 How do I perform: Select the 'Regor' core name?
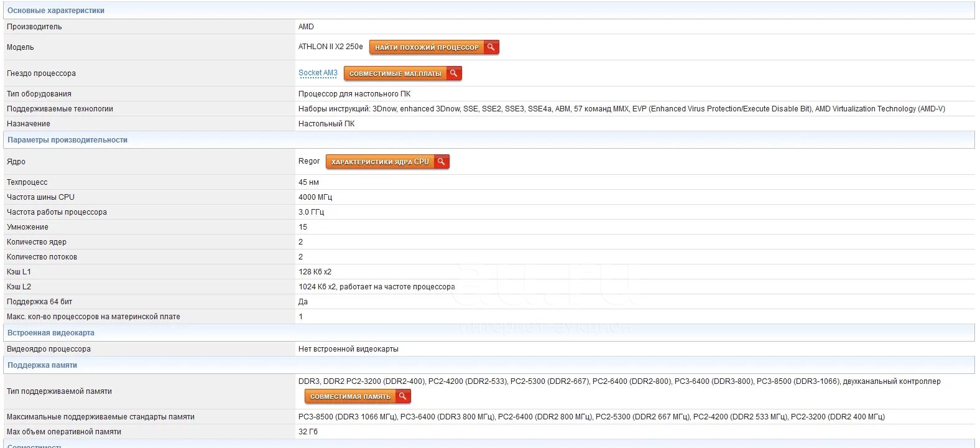(x=309, y=161)
